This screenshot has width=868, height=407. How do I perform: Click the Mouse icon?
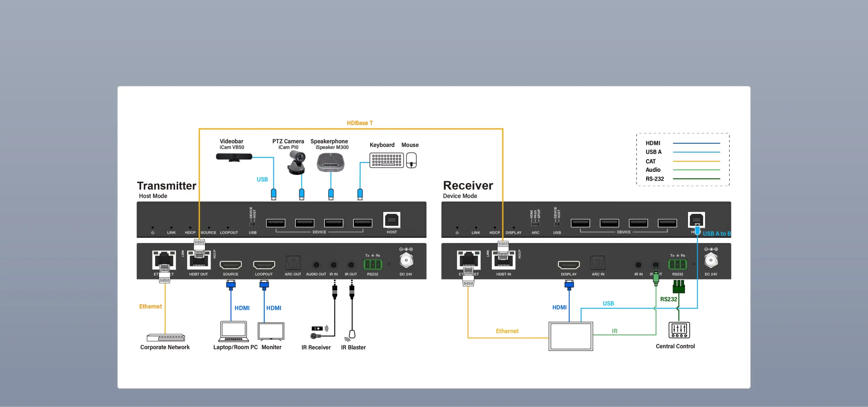[x=411, y=160]
